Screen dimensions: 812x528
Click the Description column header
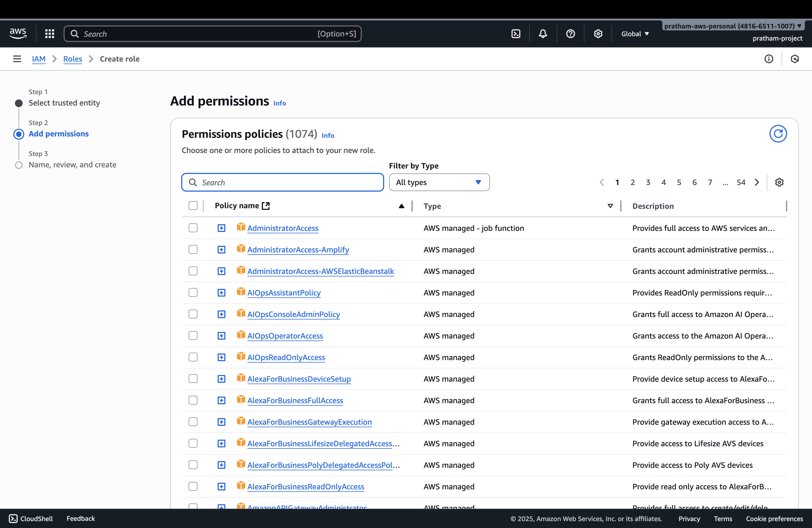pyautogui.click(x=653, y=206)
